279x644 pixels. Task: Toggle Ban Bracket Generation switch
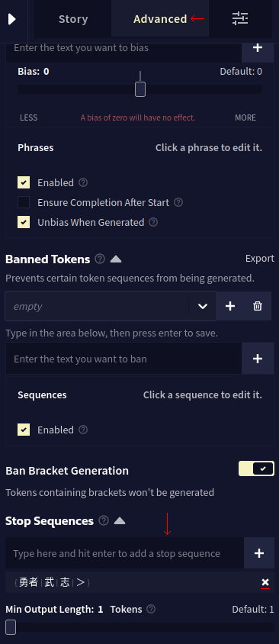(256, 469)
